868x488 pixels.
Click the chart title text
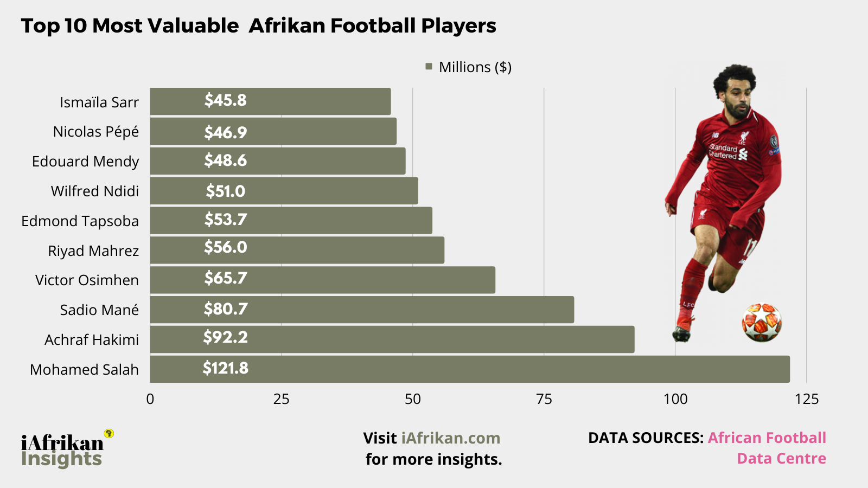pos(258,26)
